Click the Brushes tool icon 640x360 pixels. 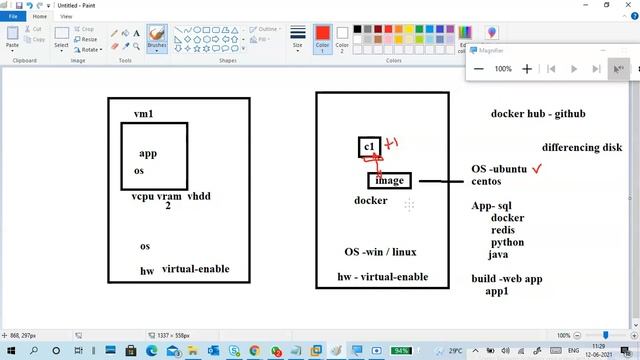click(157, 33)
